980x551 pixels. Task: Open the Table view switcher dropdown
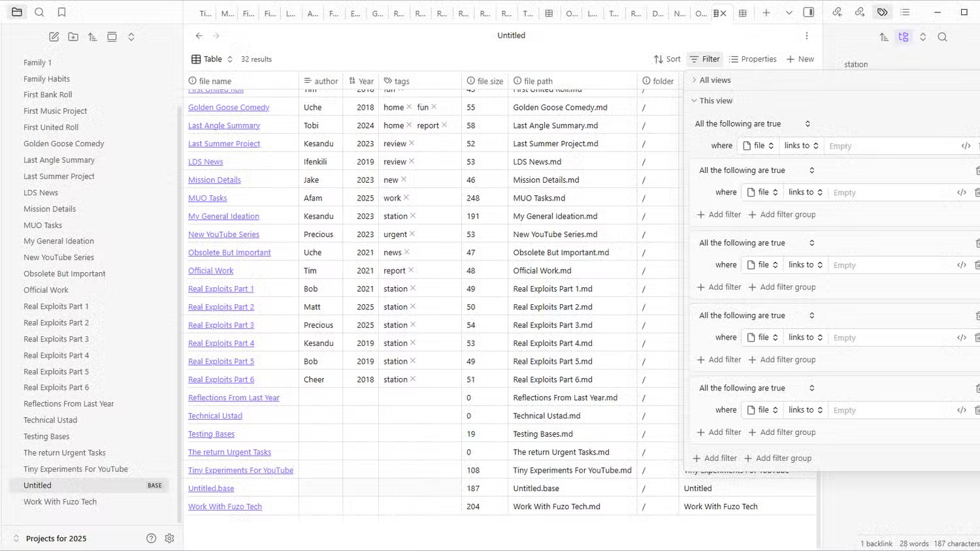[x=212, y=59]
